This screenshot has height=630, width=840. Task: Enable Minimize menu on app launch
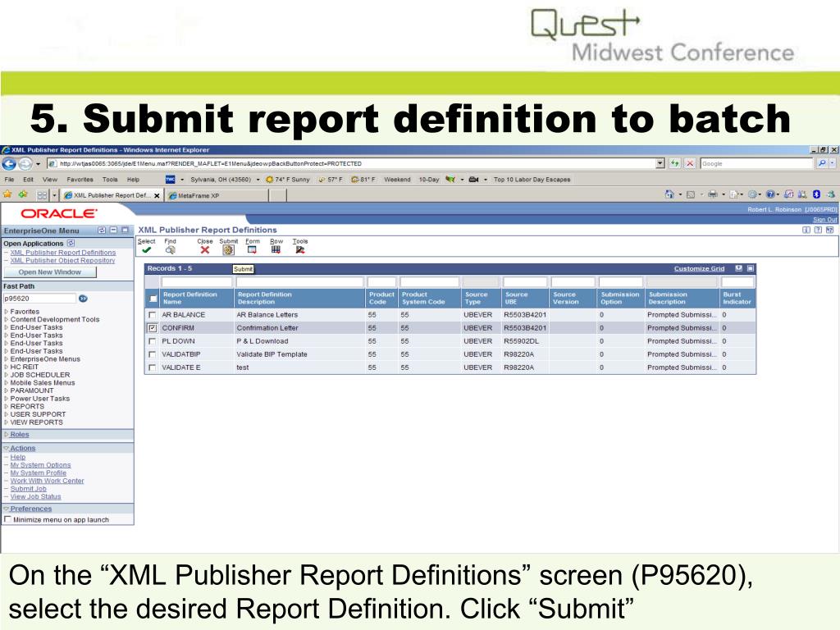click(8, 519)
